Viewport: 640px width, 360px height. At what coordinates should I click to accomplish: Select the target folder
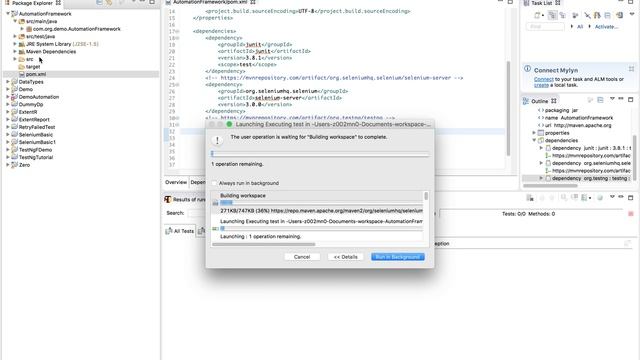pos(33,67)
